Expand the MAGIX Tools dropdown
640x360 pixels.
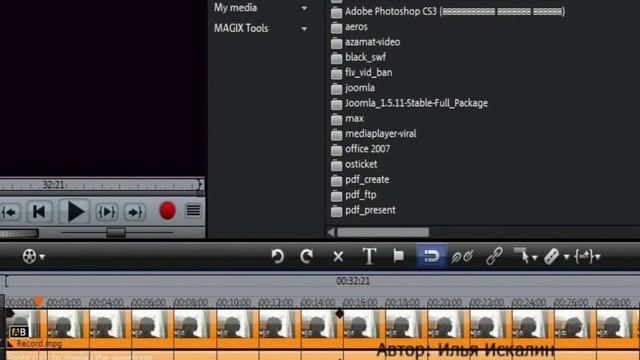coord(304,29)
